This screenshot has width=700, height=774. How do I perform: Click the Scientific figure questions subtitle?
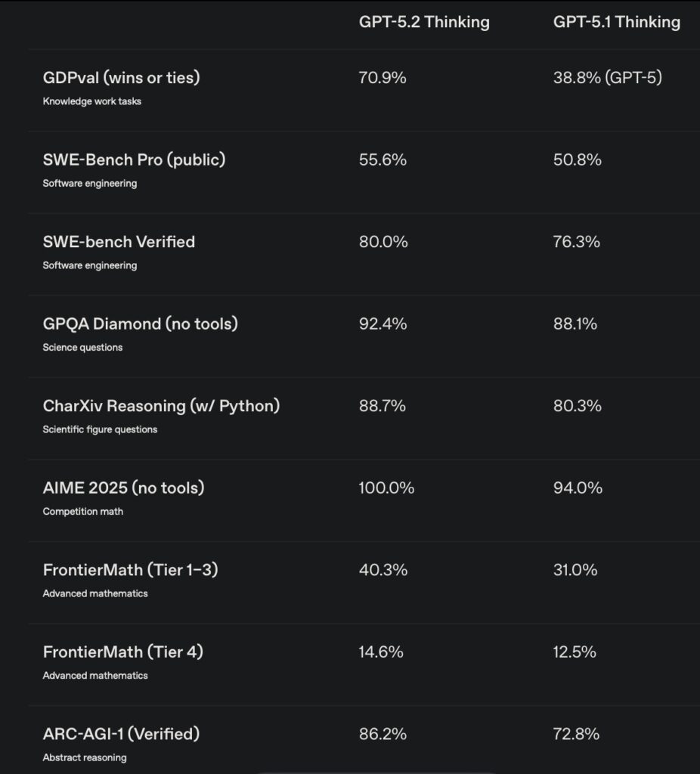tap(100, 429)
